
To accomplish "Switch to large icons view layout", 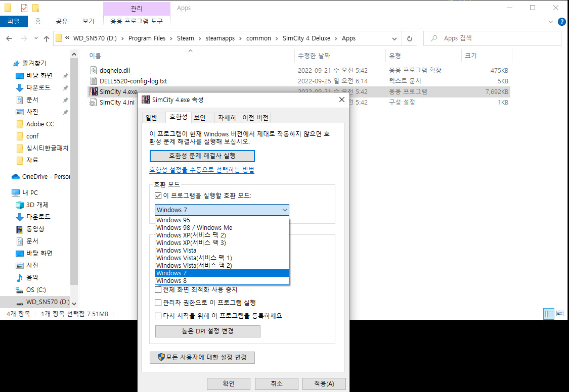I will pos(560,314).
